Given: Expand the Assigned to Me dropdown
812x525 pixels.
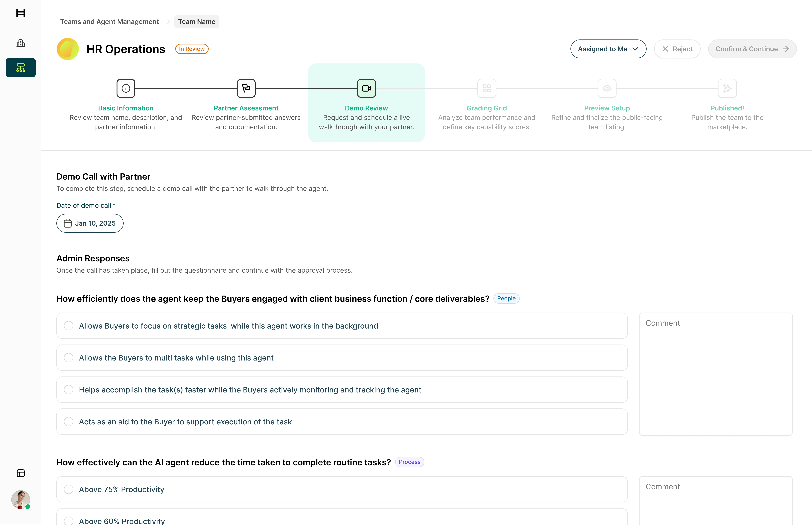Looking at the screenshot, I should coord(608,49).
